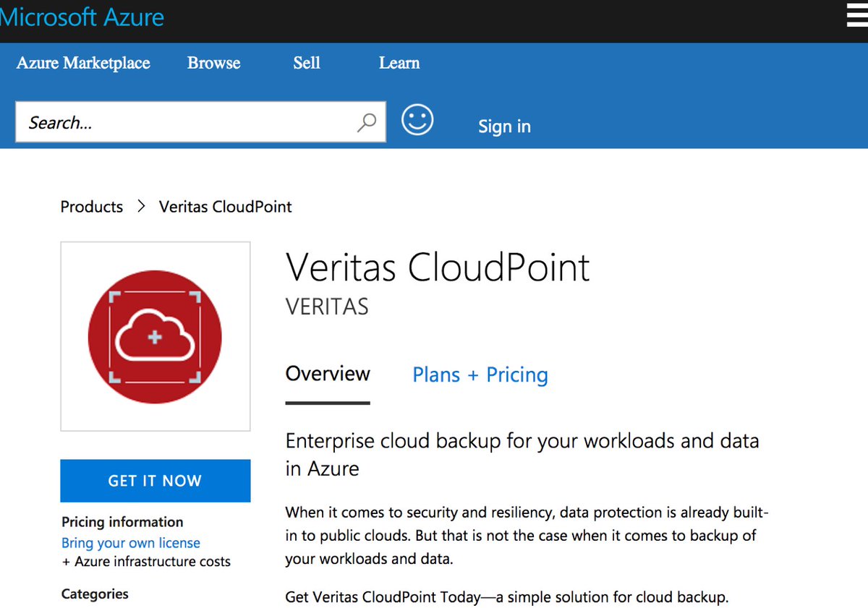Click the breadcrumb separator arrow
This screenshot has width=868, height=608.
141,206
